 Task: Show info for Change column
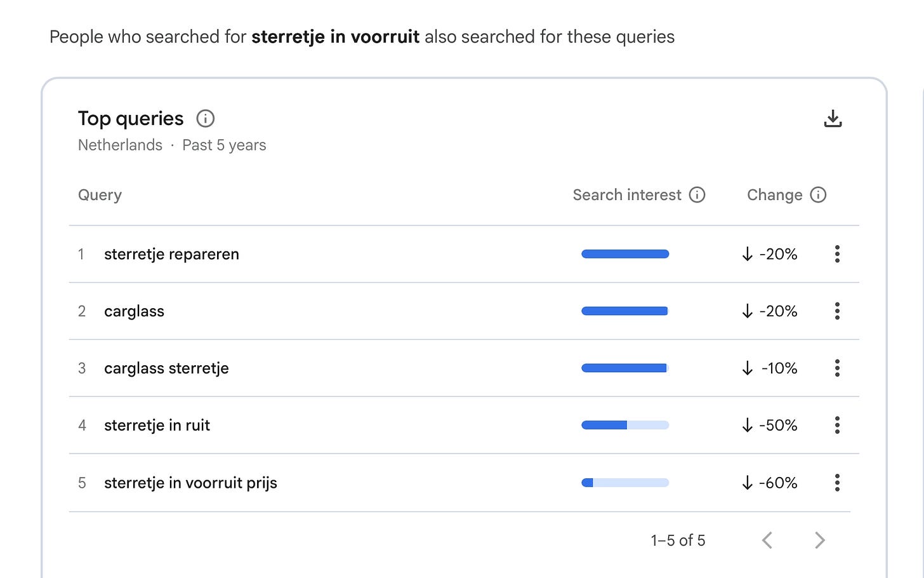[x=818, y=195]
